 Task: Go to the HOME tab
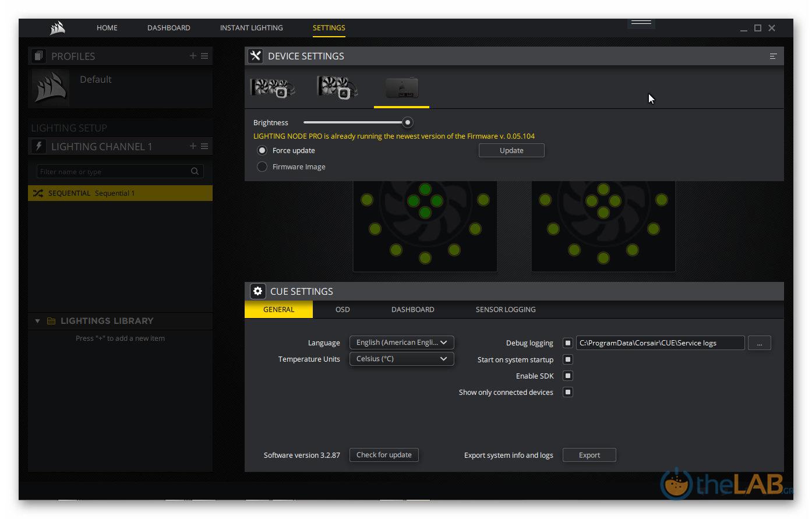(107, 28)
